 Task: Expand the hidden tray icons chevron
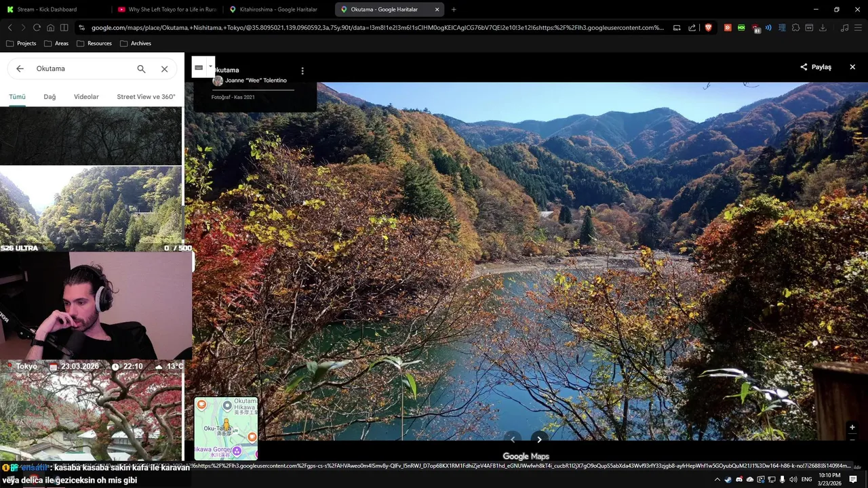click(717, 479)
